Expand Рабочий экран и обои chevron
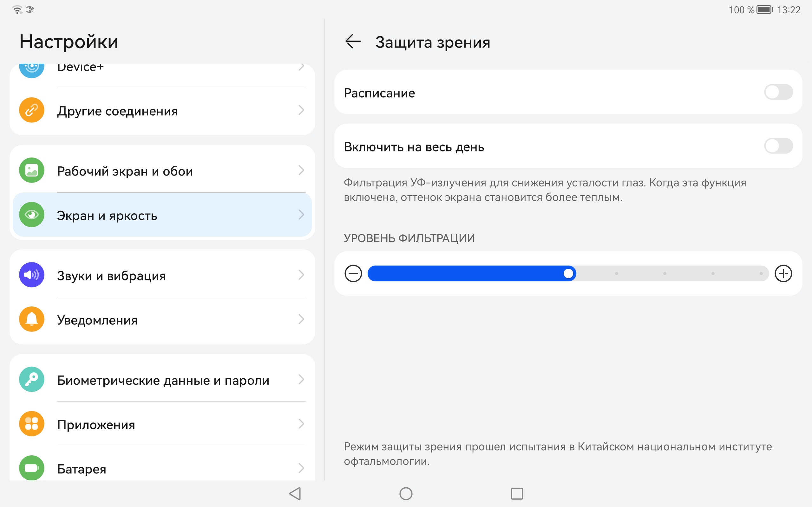The image size is (812, 507). click(301, 170)
